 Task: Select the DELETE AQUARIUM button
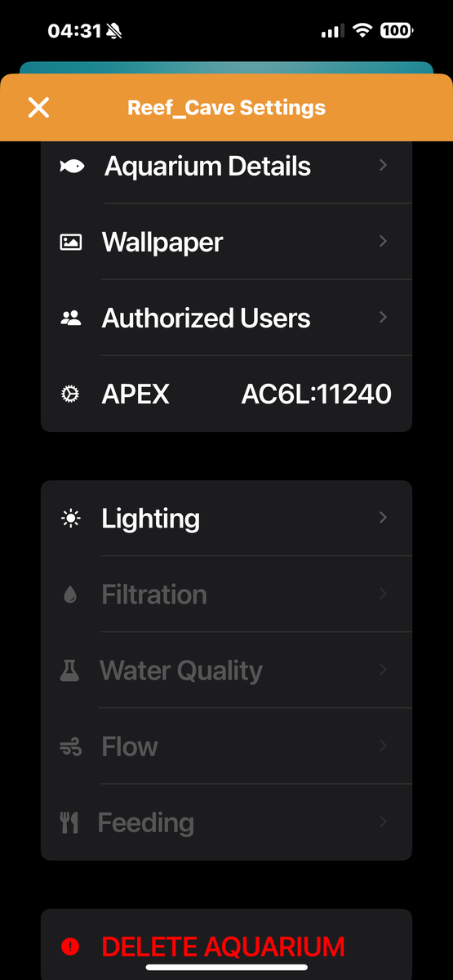click(226, 945)
